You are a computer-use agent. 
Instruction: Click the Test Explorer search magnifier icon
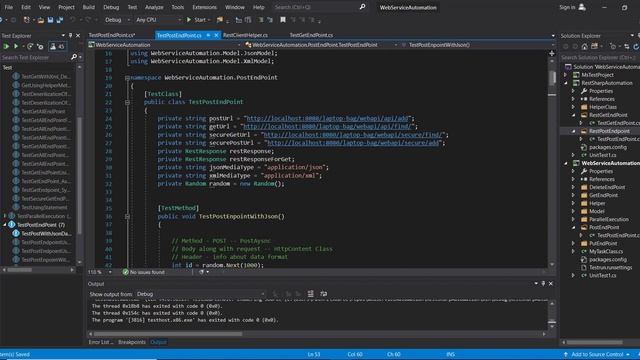74,57
